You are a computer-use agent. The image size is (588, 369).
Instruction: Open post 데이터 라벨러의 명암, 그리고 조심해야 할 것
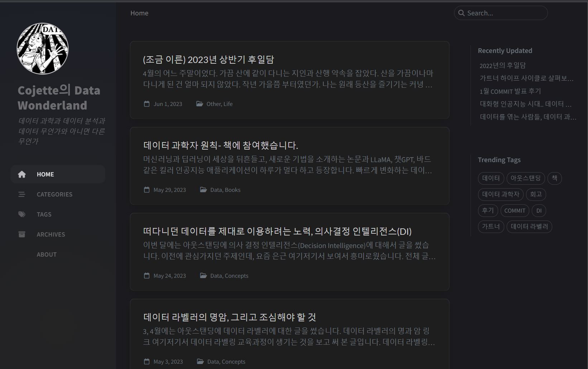coord(230,317)
